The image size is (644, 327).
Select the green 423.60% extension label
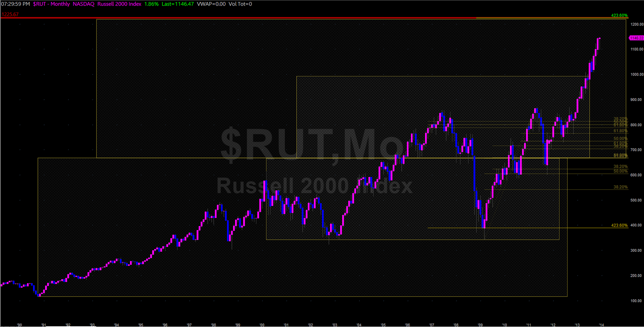pos(619,15)
